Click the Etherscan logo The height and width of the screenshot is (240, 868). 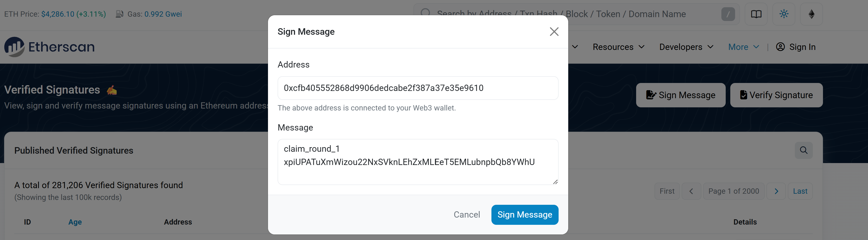coord(49,47)
